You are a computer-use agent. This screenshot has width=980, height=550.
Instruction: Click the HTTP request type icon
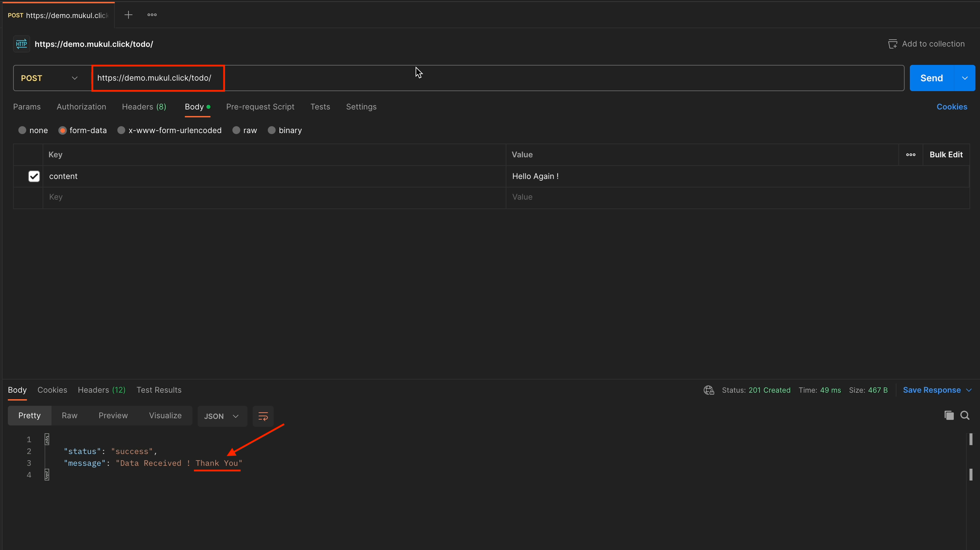(x=22, y=44)
